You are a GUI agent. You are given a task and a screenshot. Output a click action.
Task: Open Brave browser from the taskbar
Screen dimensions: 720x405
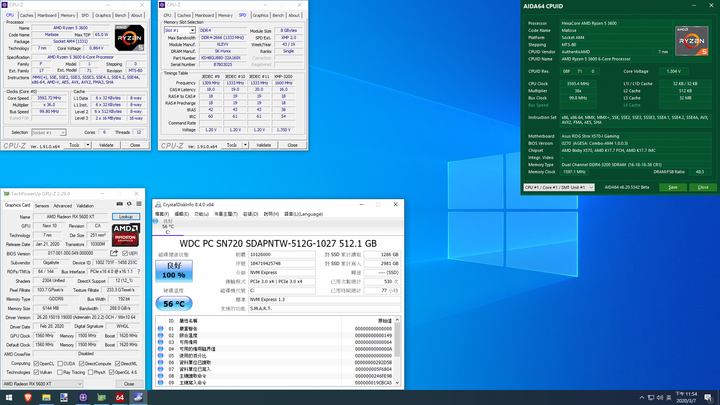click(28, 398)
